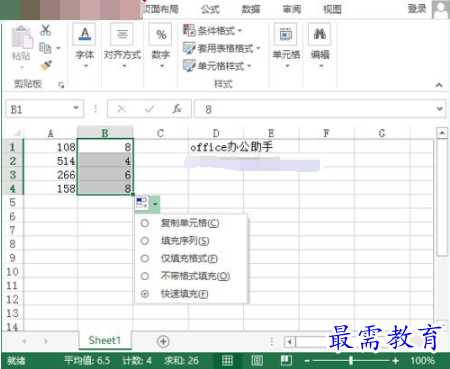Click the select all corner triangle
This screenshot has height=369, width=450.
[17, 133]
